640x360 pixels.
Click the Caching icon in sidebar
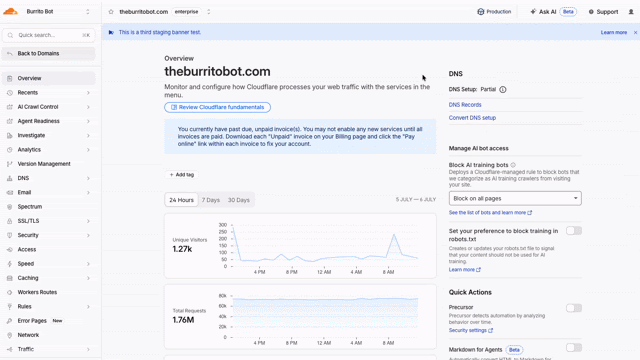tap(10, 278)
